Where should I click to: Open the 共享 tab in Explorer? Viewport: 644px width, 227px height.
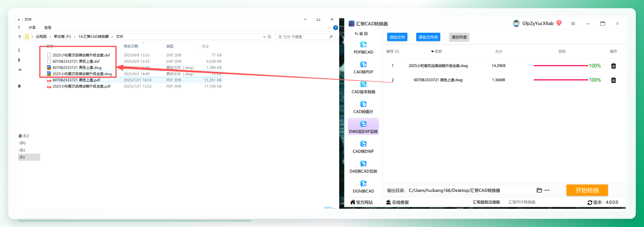32,28
